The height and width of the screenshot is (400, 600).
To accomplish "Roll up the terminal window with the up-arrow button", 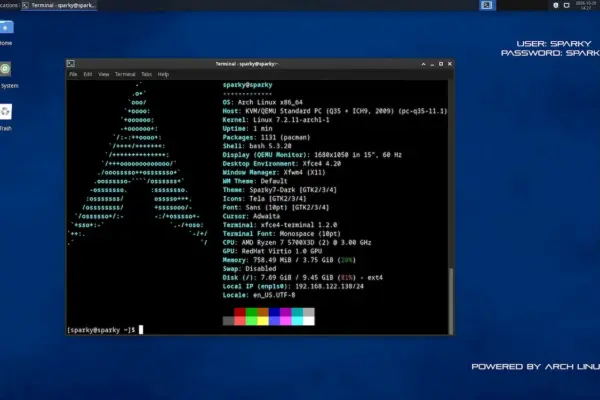I will 423,64.
